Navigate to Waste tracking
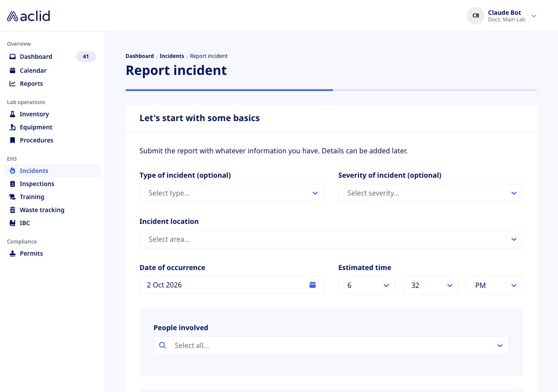 coord(52,210)
